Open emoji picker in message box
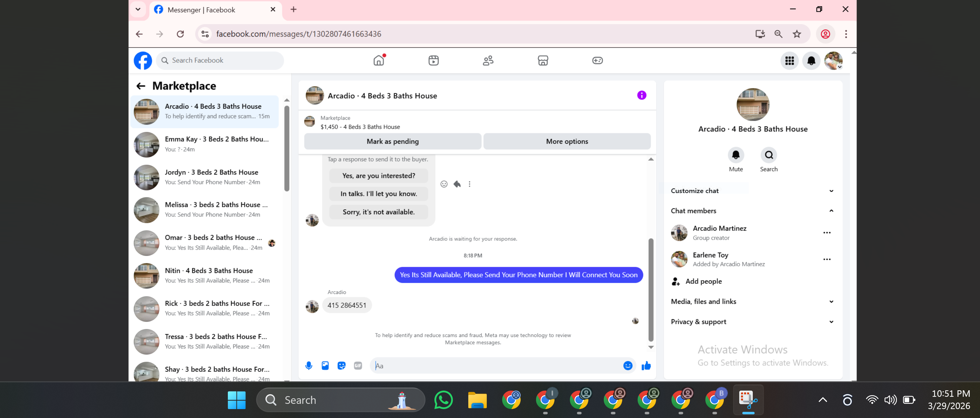Image resolution: width=980 pixels, height=418 pixels. tap(628, 365)
